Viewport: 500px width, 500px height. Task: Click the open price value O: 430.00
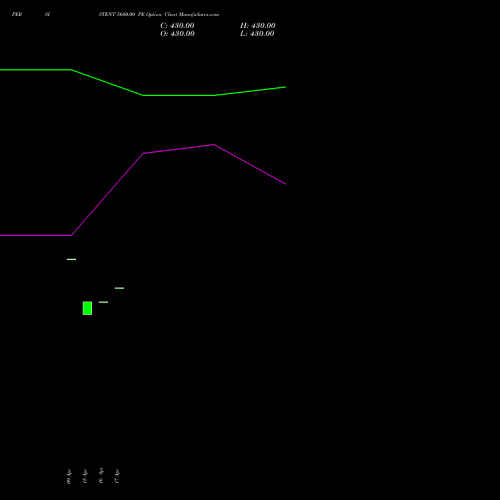pyautogui.click(x=177, y=34)
